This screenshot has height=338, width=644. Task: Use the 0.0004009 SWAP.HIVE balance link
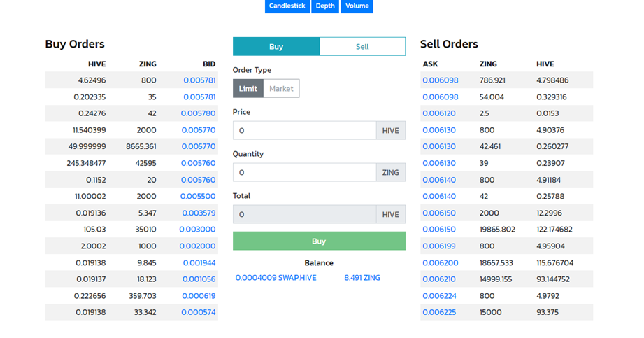click(x=276, y=278)
